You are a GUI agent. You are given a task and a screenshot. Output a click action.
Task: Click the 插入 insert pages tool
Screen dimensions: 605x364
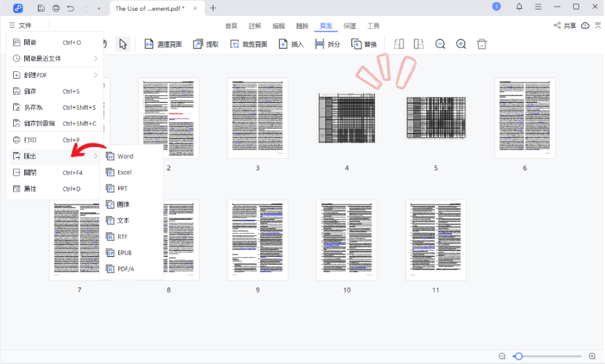(x=292, y=44)
